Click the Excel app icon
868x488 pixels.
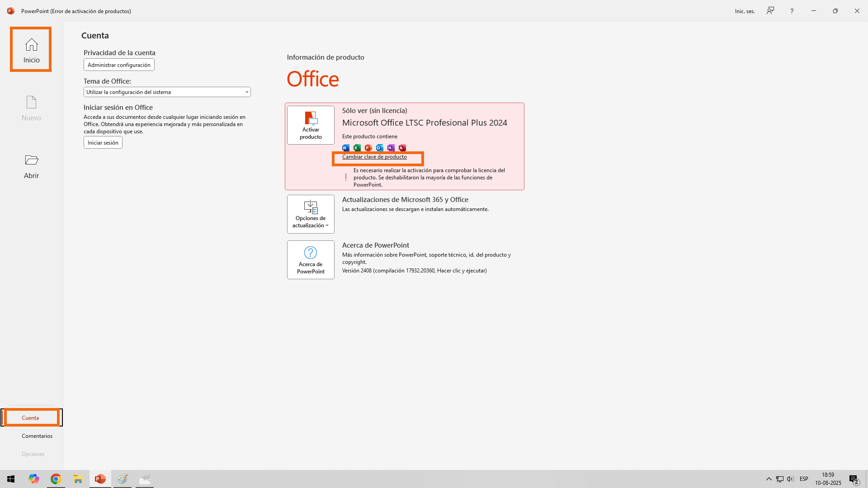357,148
